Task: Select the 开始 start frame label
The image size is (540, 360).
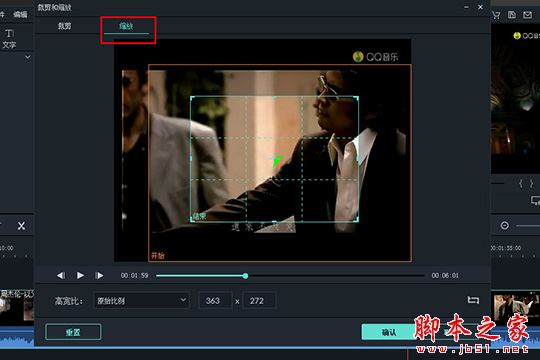Action: pyautogui.click(x=158, y=256)
